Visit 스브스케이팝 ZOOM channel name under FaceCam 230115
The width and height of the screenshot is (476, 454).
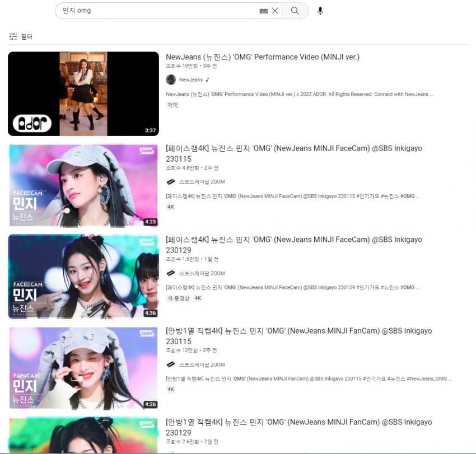point(202,182)
